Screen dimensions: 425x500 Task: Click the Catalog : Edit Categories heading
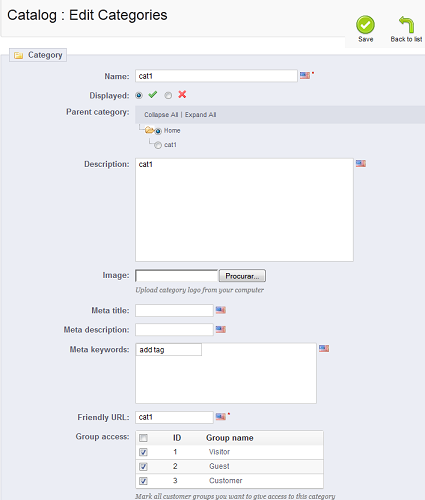(x=87, y=15)
